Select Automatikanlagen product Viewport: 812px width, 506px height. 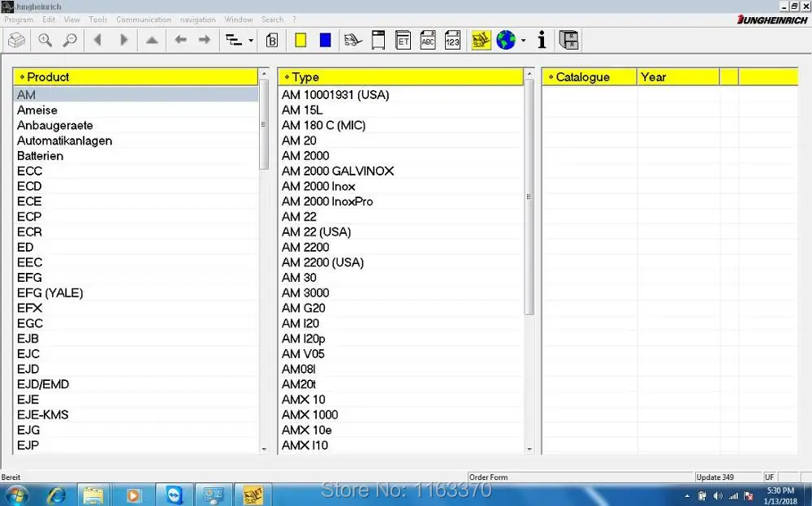pyautogui.click(x=136, y=141)
